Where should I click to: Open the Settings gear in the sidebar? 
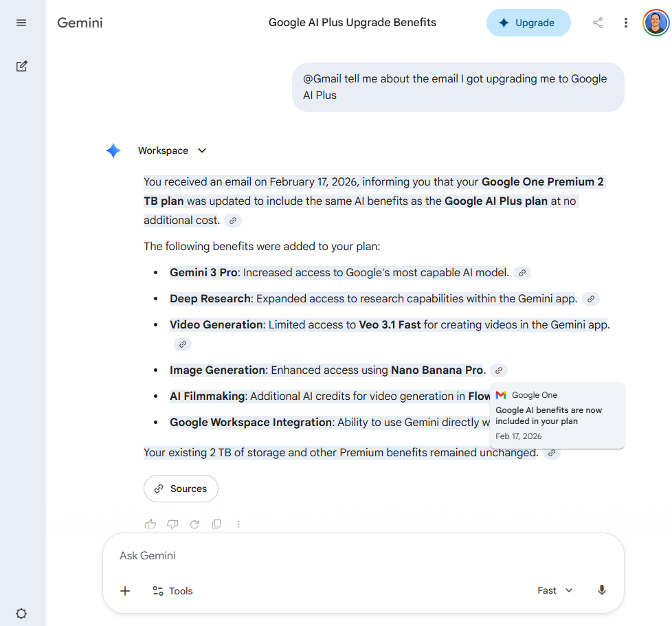pyautogui.click(x=21, y=614)
